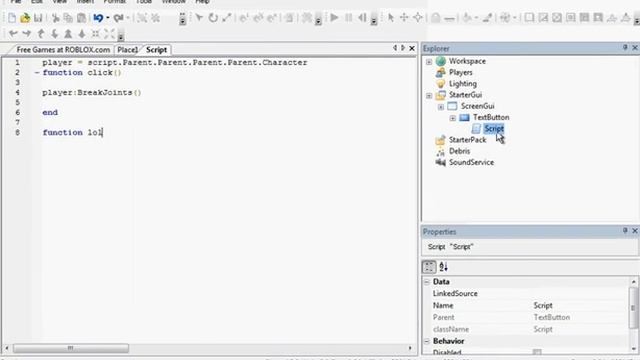Screen dimensions: 640x360
Task: Click the Redo arrow icon
Action: click(118, 18)
